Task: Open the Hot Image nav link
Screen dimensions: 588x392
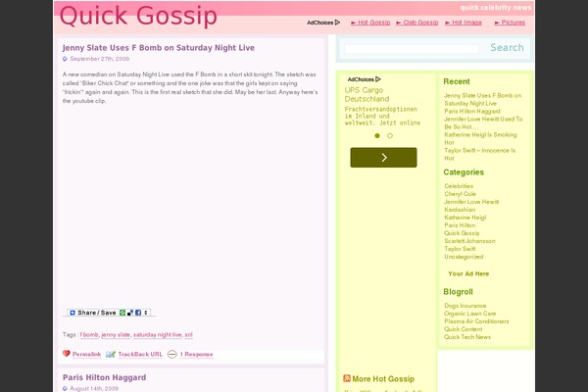Action: click(464, 23)
